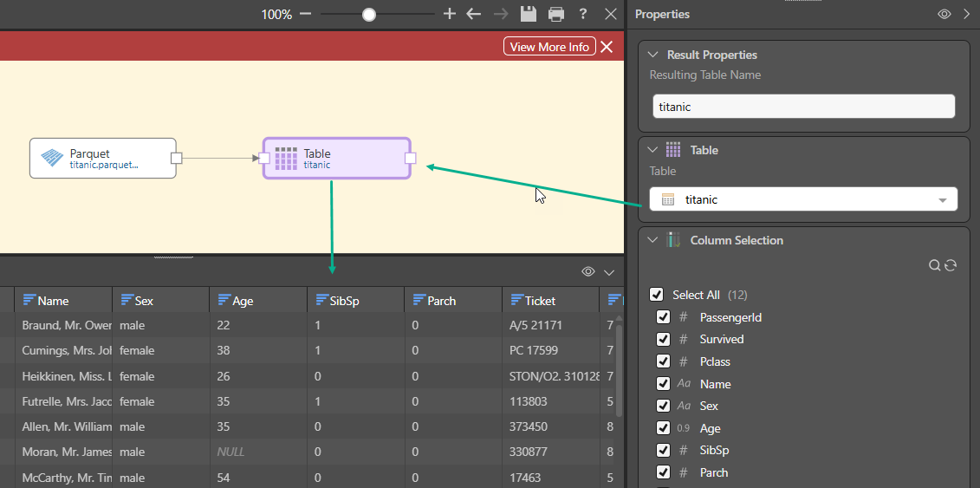The image size is (980, 488).
Task: Click View More Info button
Action: pos(549,47)
